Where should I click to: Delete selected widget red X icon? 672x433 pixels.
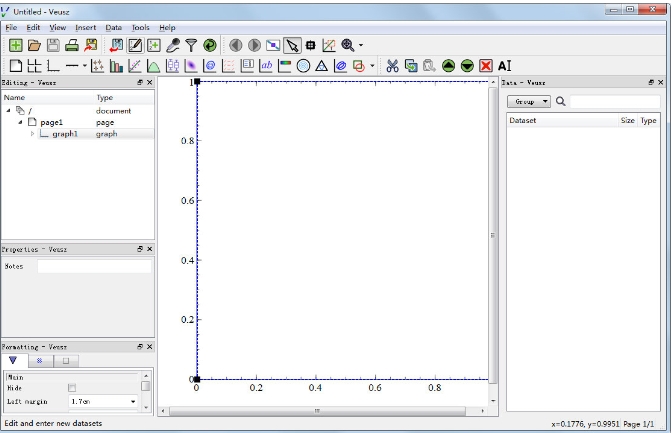(486, 66)
